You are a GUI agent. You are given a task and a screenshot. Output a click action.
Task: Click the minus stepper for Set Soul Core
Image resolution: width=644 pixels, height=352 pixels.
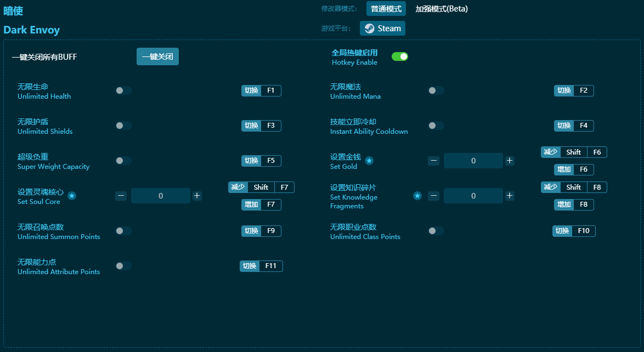[121, 196]
